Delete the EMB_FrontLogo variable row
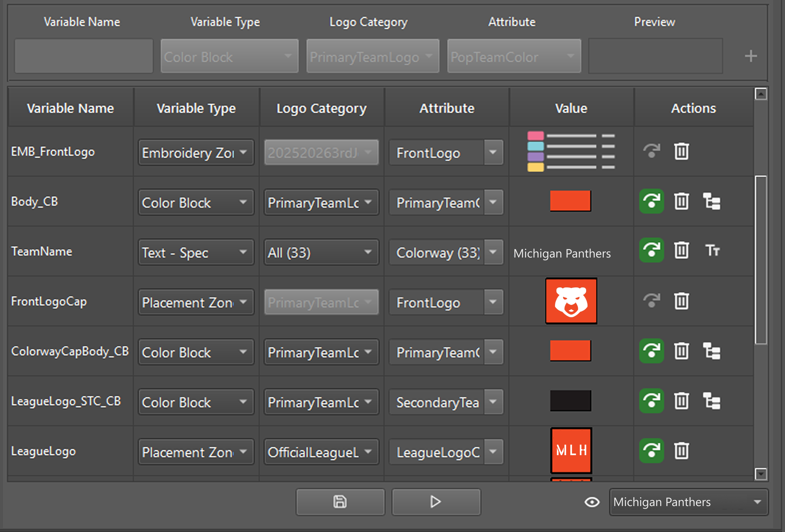The width and height of the screenshot is (785, 532). pos(681,151)
